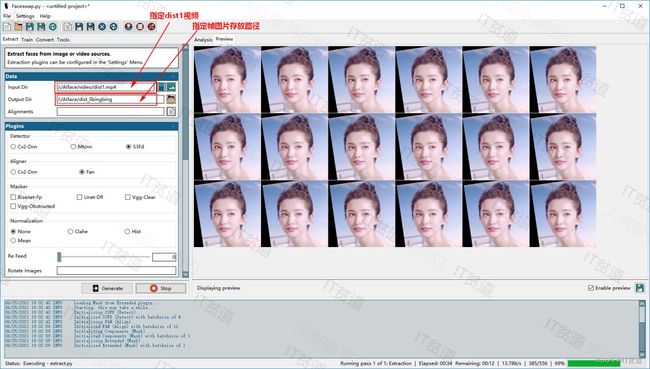The height and width of the screenshot is (369, 650).
Task: Click the project Save As toolbar icon
Action: tap(41, 27)
